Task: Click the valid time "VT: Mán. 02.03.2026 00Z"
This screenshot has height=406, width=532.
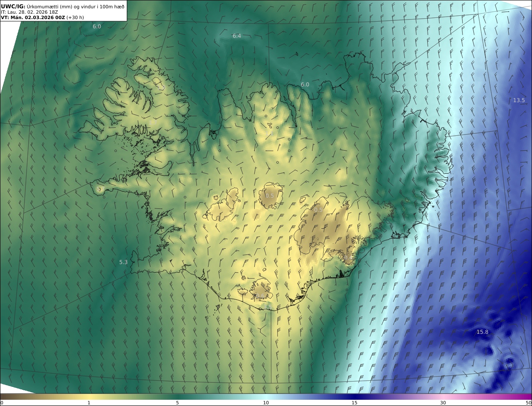Action: tap(33, 17)
